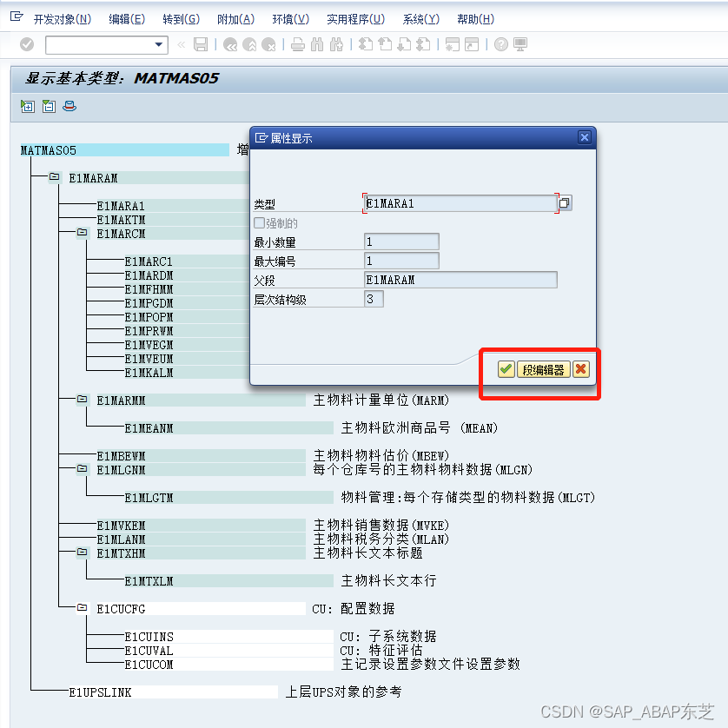Open value help beside the E1MARA1 type field
This screenshot has width=728, height=728.
click(563, 202)
